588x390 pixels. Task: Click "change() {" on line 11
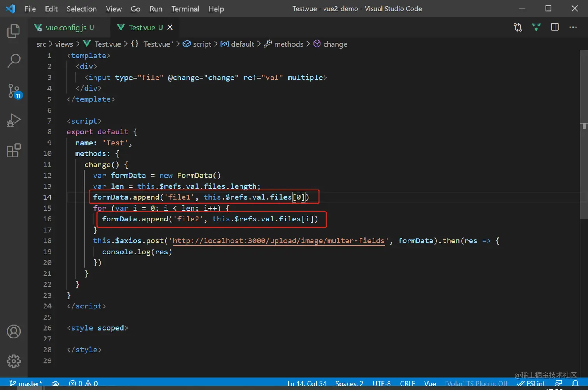point(106,164)
